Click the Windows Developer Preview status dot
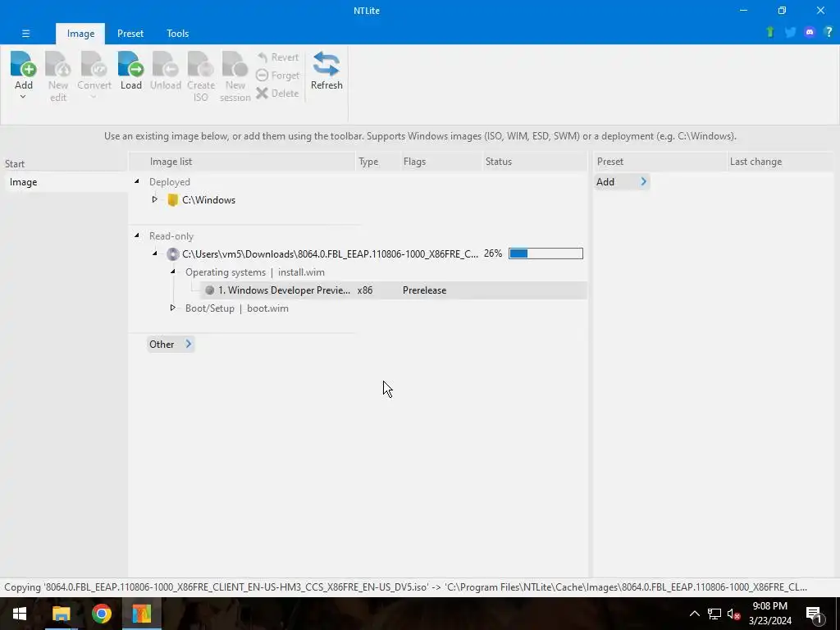This screenshot has width=840, height=630. tap(209, 290)
